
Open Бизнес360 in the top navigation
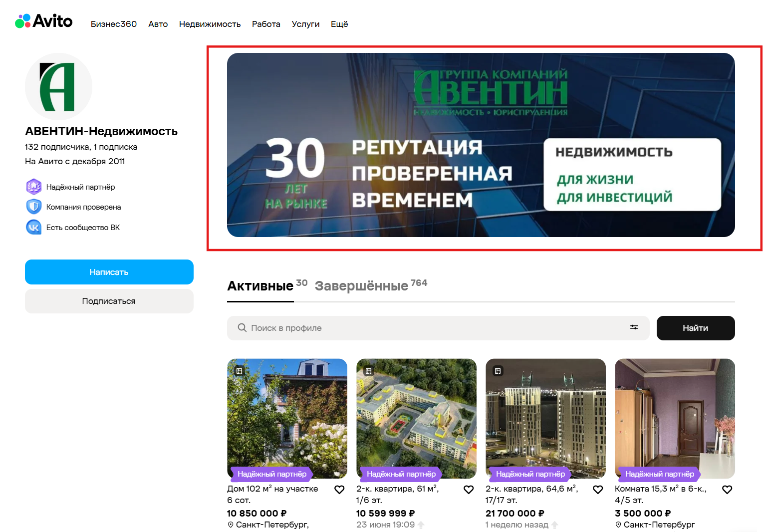[x=114, y=24]
